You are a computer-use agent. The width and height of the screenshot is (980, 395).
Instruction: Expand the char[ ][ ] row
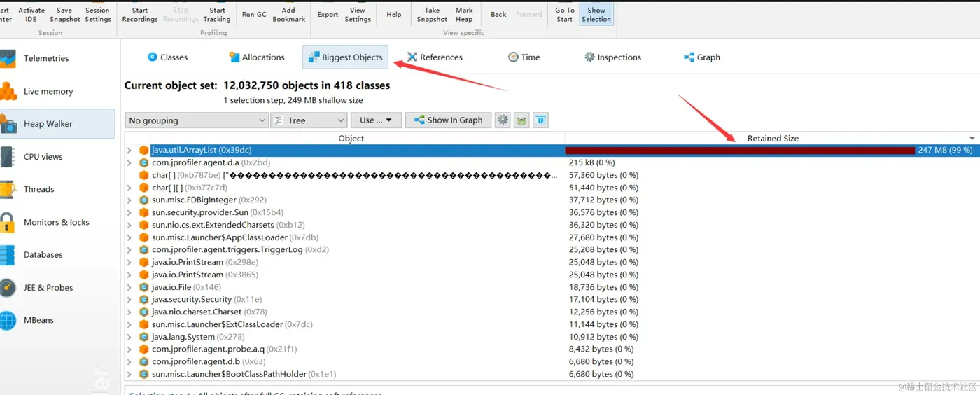(x=129, y=188)
